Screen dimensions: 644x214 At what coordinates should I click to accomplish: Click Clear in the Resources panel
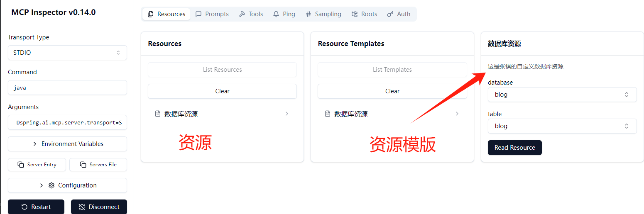point(222,91)
